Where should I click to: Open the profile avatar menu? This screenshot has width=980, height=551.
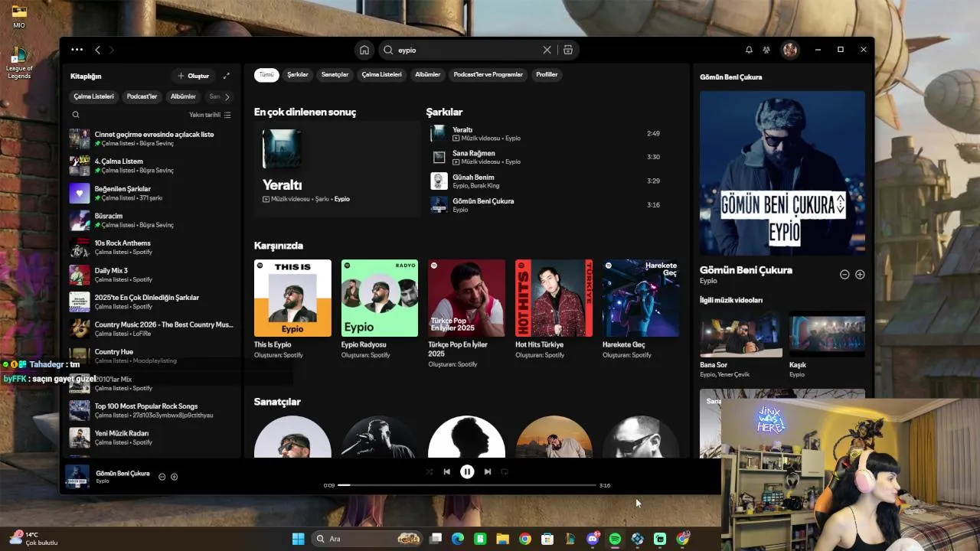click(790, 50)
